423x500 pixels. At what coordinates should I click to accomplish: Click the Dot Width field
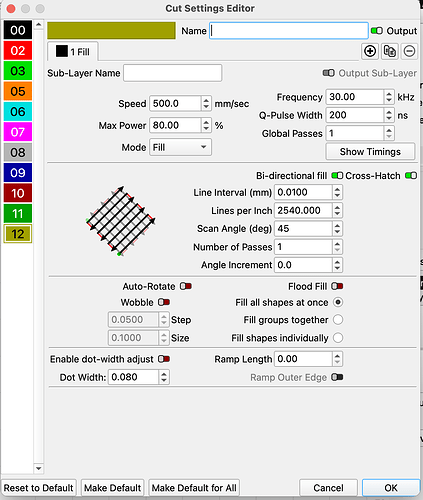pyautogui.click(x=133, y=377)
